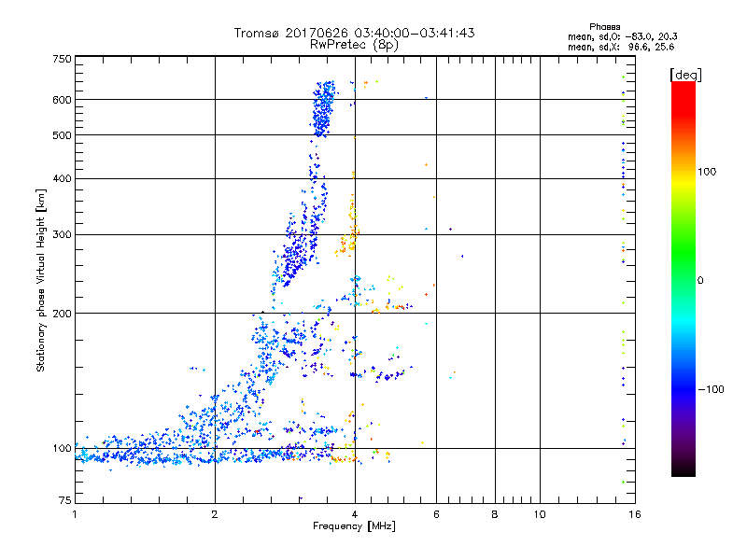Click the black bottom of the color bar
747x560 pixels.
point(684,469)
